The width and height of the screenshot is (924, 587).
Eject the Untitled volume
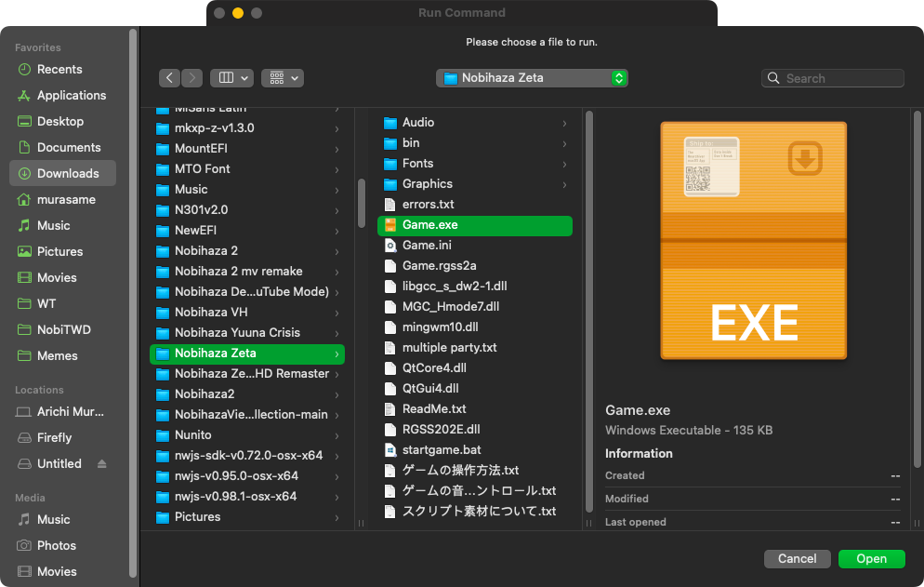102,463
